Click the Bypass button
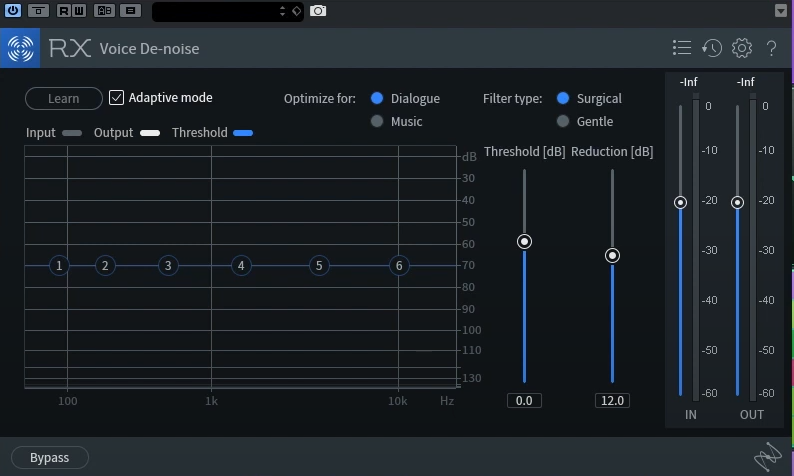 [x=50, y=457]
